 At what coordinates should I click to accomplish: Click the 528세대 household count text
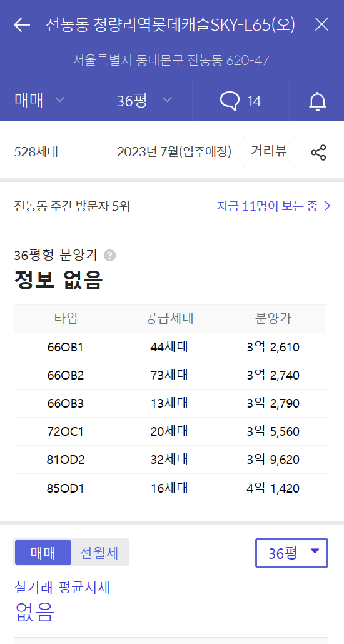36,153
